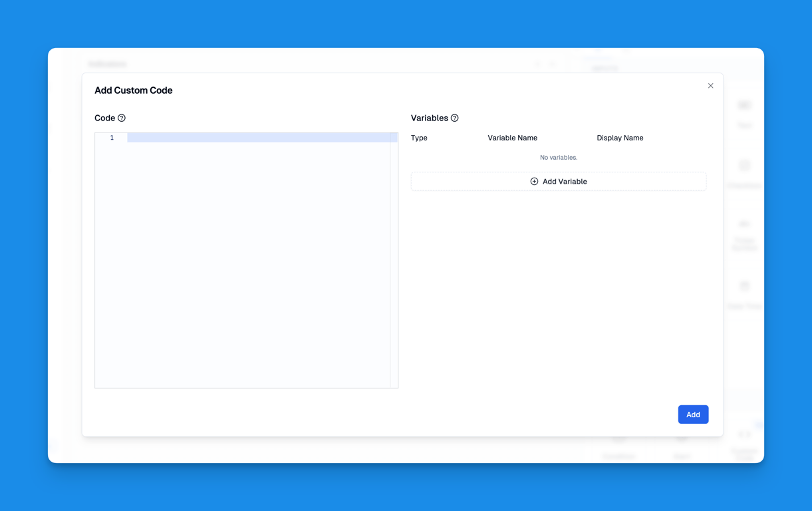
Task: Click the help icon beside Code
Action: click(122, 118)
